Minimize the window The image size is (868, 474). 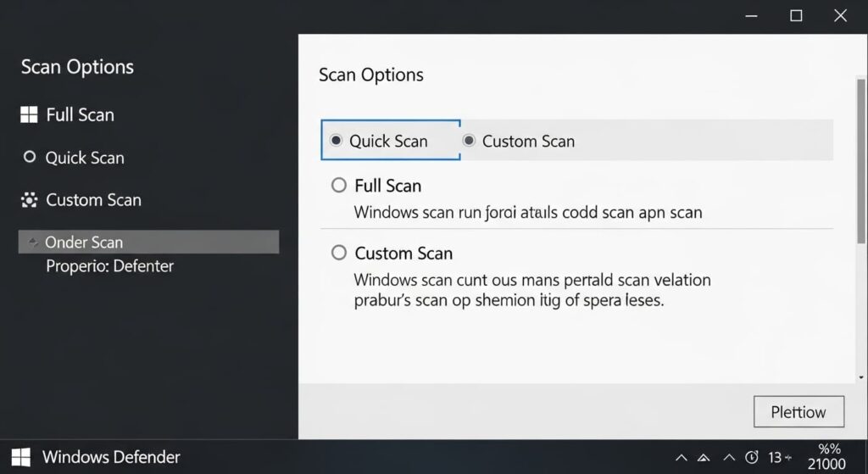tap(751, 16)
